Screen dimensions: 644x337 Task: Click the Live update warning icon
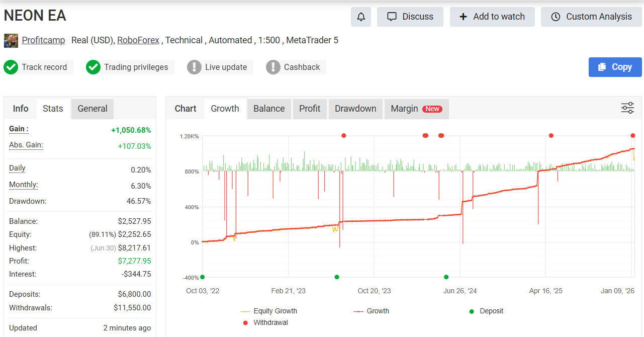194,67
